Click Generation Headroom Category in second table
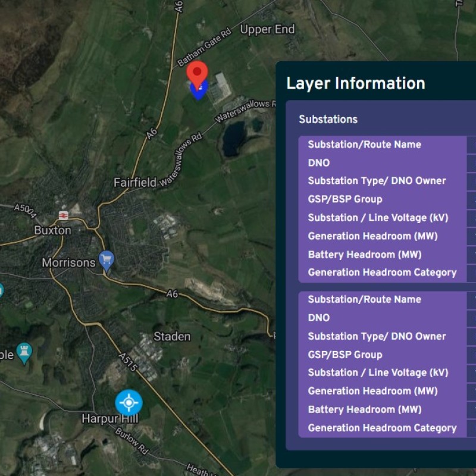The width and height of the screenshot is (476, 476). tap(382, 428)
